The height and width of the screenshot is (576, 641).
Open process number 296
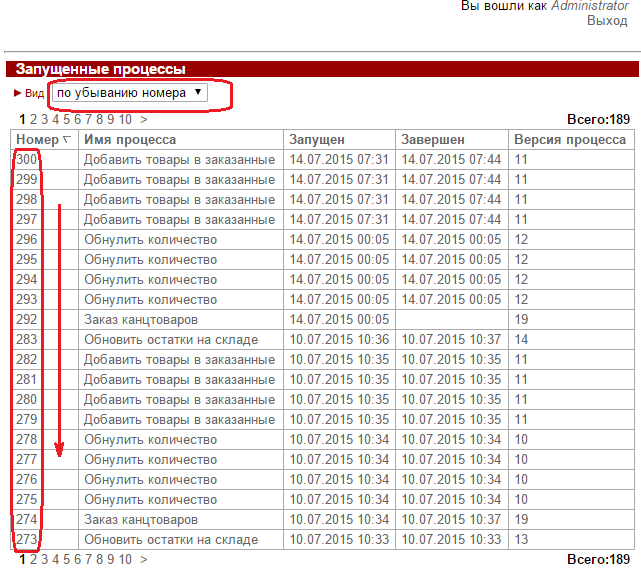(x=27, y=240)
